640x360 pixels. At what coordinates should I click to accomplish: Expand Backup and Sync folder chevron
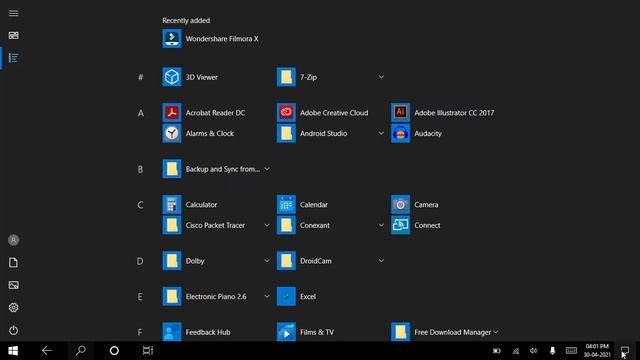point(267,169)
